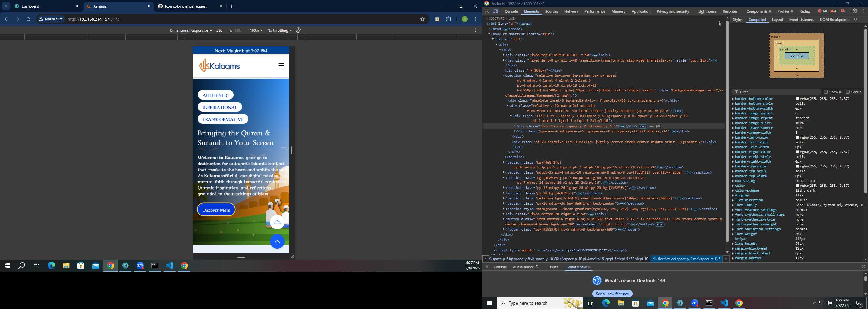Toggle the device toolbar icon in DevTools
Image resolution: width=868 pixels, height=309 pixels.
click(x=496, y=11)
